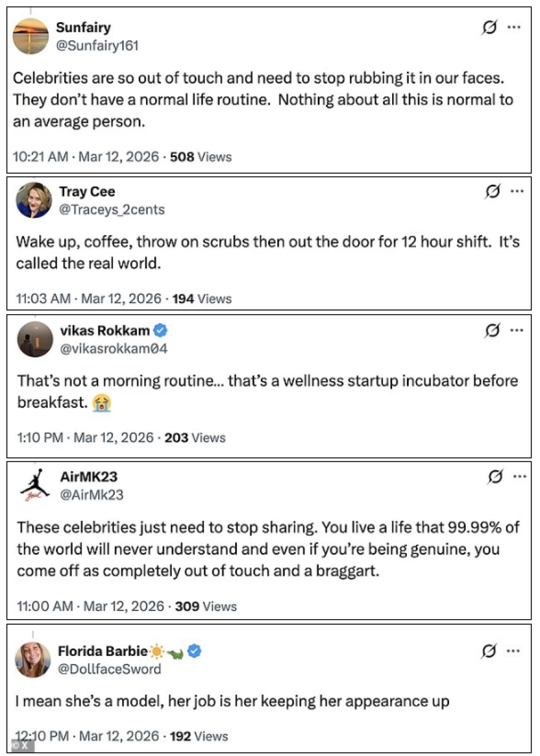
Task: Expand more options on AirMK23's post
Action: point(519,476)
